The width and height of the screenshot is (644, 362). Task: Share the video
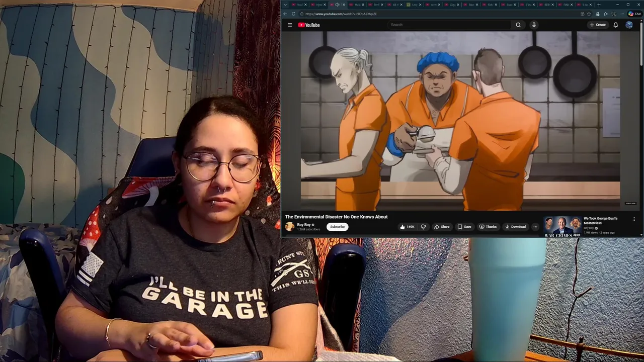pyautogui.click(x=442, y=227)
